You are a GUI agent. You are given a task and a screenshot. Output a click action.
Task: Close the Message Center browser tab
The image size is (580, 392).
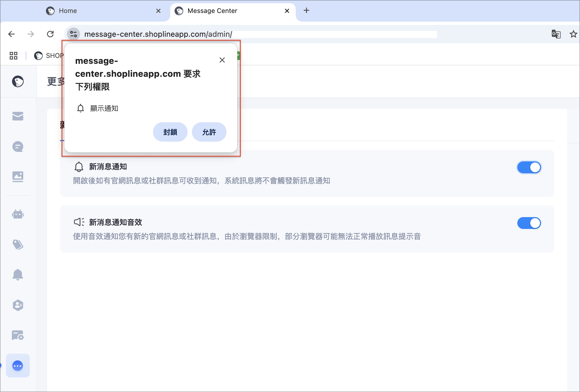point(287,11)
